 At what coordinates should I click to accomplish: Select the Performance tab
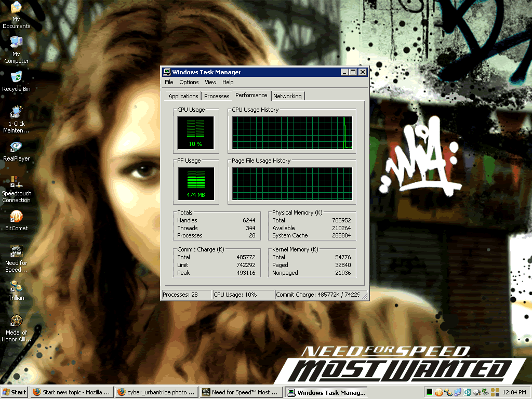[x=251, y=96]
